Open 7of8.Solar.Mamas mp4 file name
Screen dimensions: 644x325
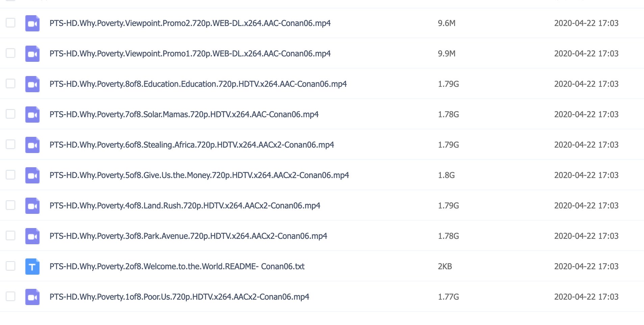point(184,115)
